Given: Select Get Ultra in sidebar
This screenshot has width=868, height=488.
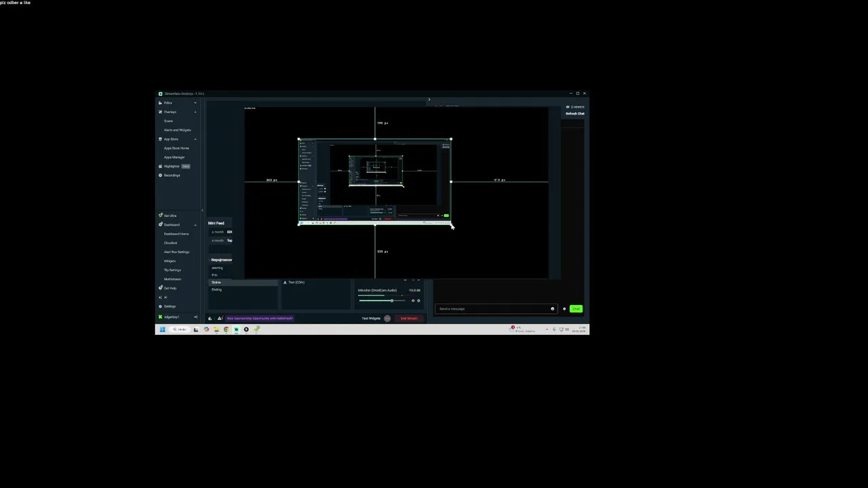Looking at the screenshot, I should coord(170,216).
